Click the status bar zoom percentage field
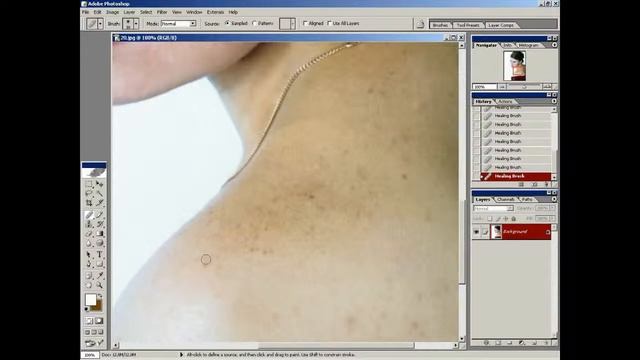This screenshot has width=640, height=360. pyautogui.click(x=90, y=355)
